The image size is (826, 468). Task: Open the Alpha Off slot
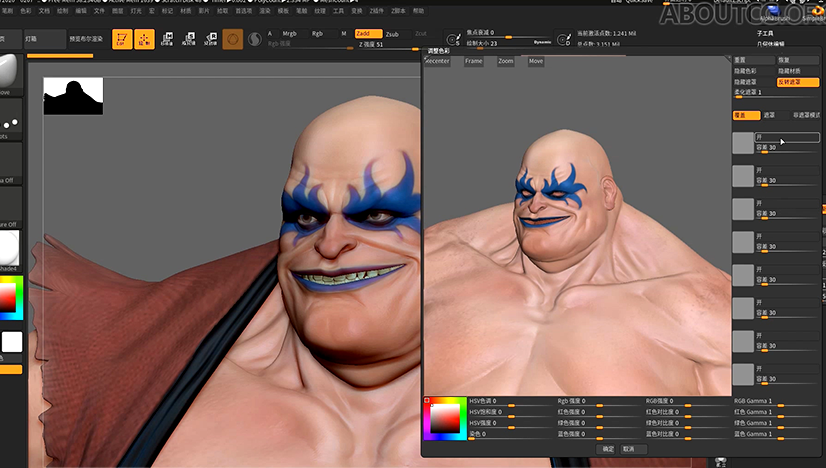pyautogui.click(x=10, y=161)
